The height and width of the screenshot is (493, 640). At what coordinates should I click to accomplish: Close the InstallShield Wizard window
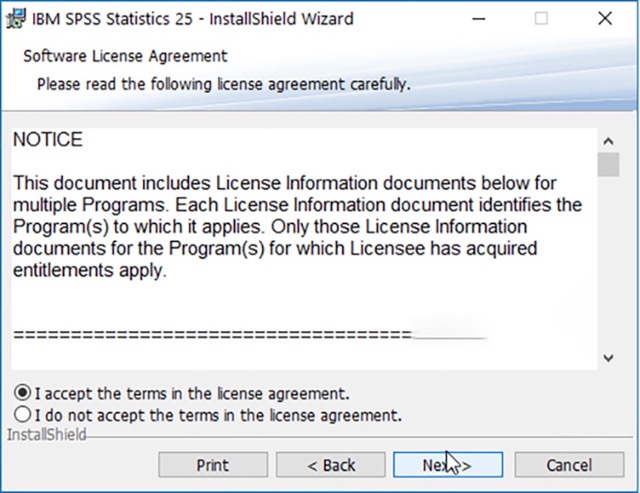tap(605, 19)
